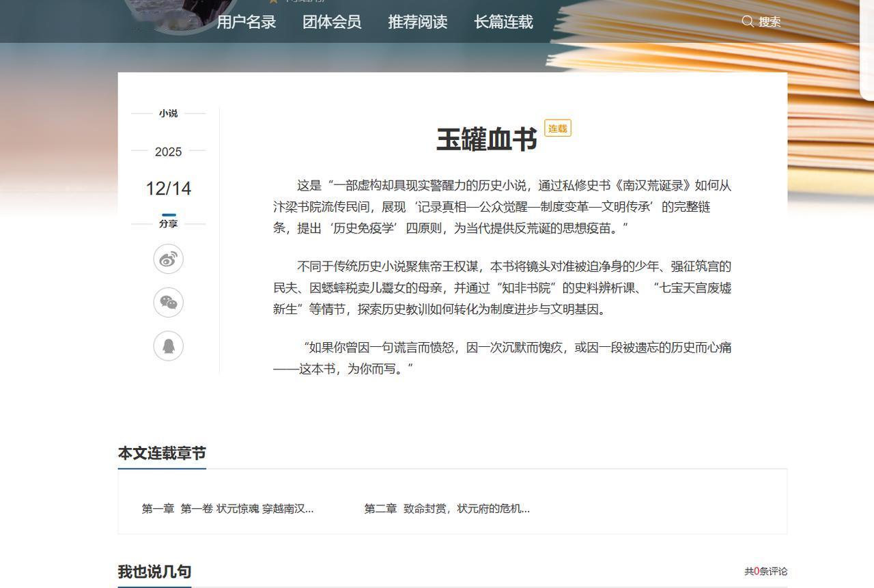The height and width of the screenshot is (588, 874).
Task: Click the 小说 category label
Action: (x=168, y=113)
